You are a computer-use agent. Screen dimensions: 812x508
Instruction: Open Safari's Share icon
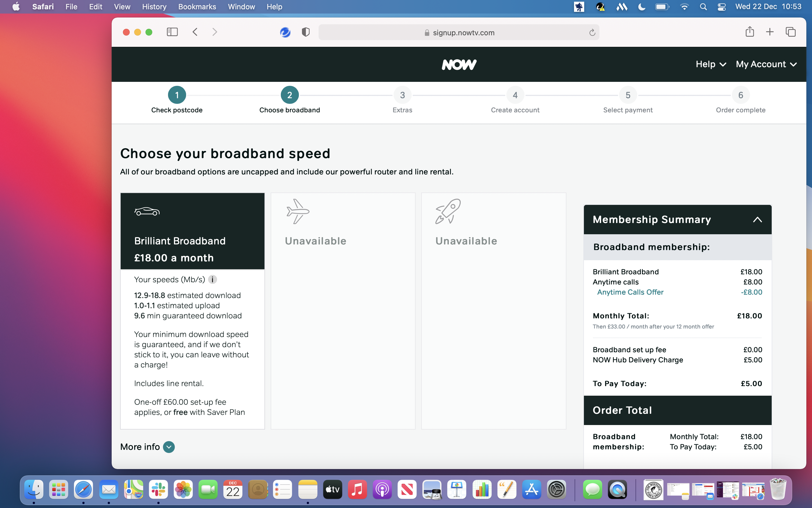750,32
